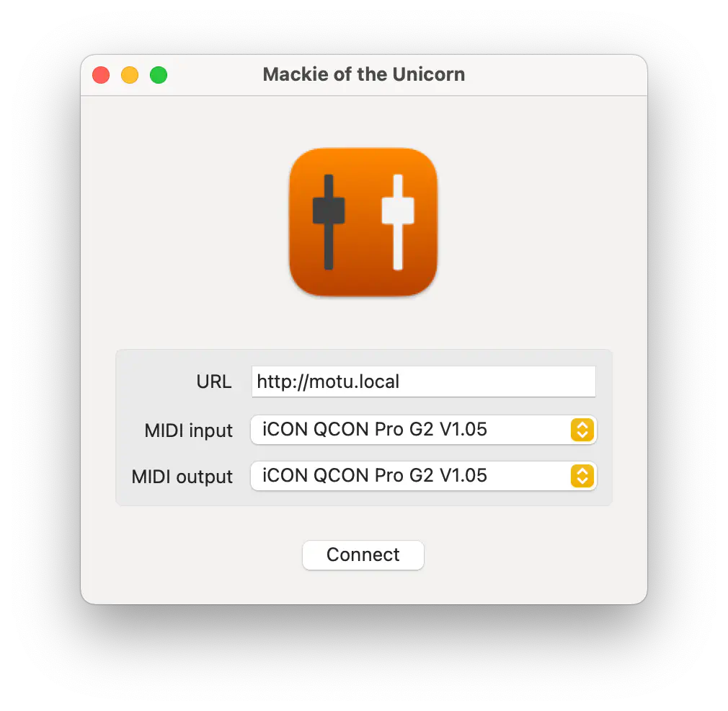Viewport: 728px width, 711px height.
Task: Click the "MIDI input" label
Action: coord(189,430)
